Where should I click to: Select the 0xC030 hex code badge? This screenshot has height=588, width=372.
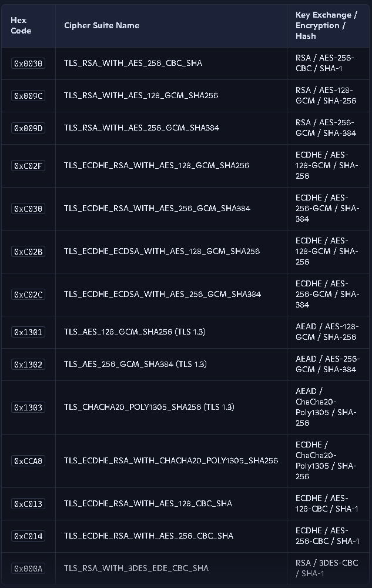28,209
